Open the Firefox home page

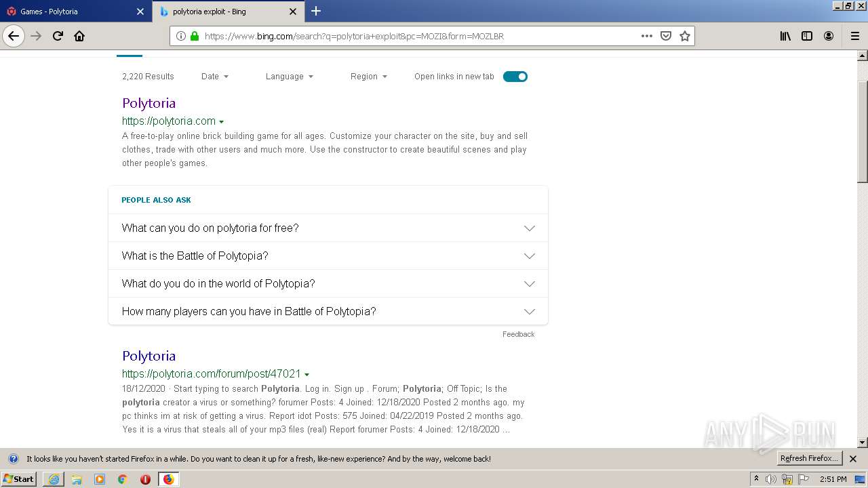(x=79, y=36)
